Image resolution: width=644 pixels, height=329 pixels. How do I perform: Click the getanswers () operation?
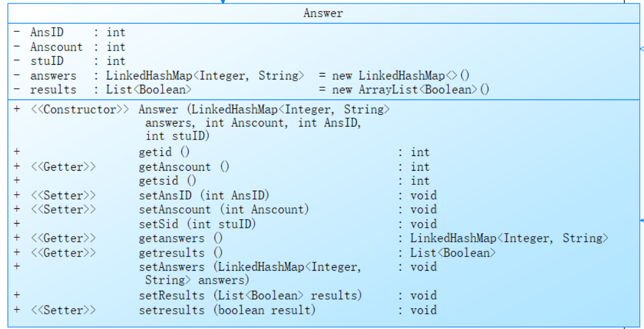[x=181, y=238]
